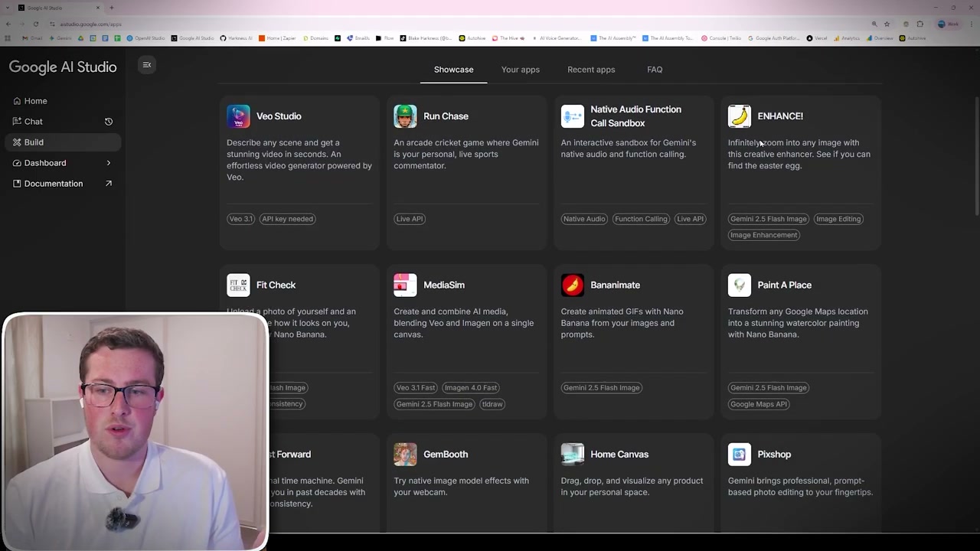Open the Chrome three-dot menu
Viewport: 980px width, 551px height.
[x=972, y=24]
